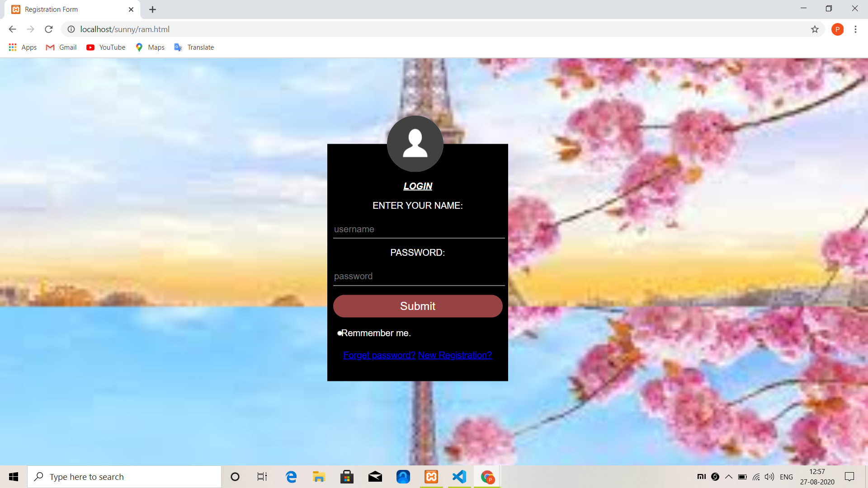This screenshot has width=868, height=488.
Task: Open the Mail app from the taskbar
Action: point(375,476)
